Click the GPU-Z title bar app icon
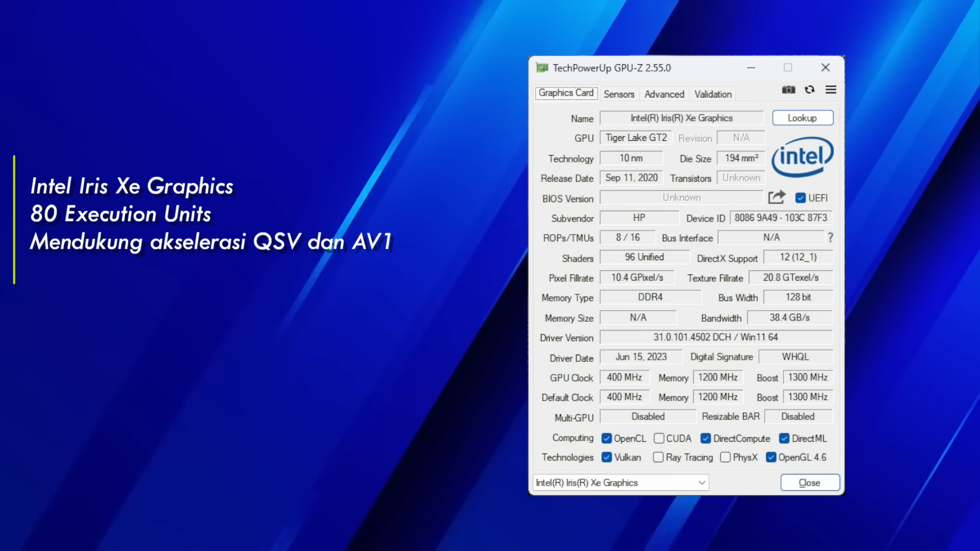Image resolution: width=980 pixels, height=551 pixels. click(542, 68)
